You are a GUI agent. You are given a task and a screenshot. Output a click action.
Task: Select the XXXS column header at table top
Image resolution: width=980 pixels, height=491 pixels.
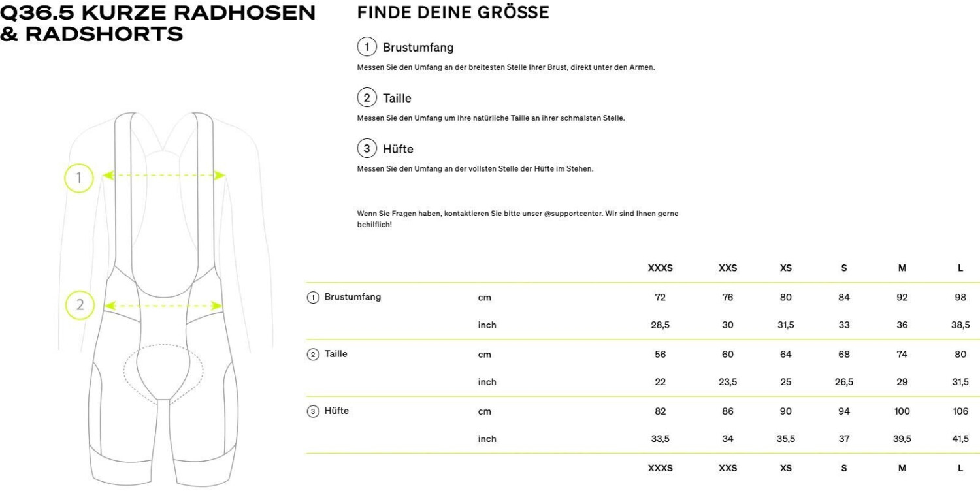point(660,268)
